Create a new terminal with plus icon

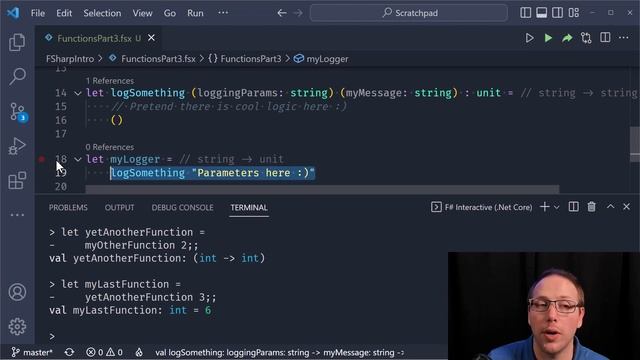(544, 207)
